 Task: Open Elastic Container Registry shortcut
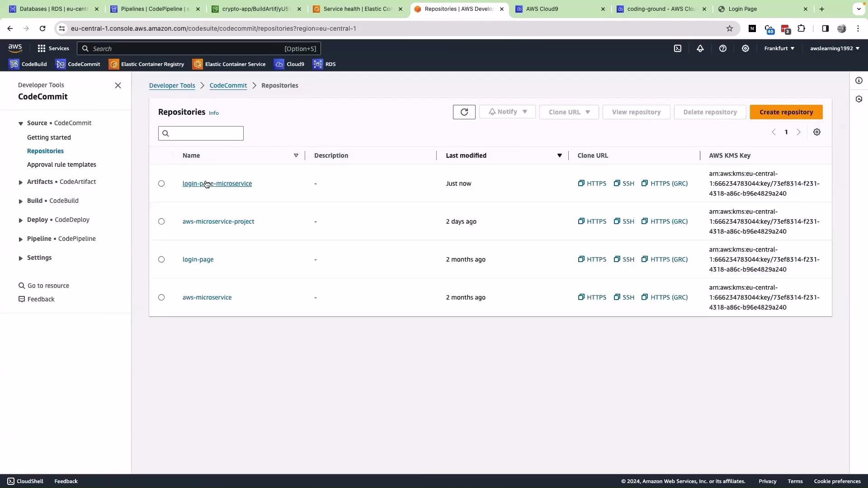point(146,64)
